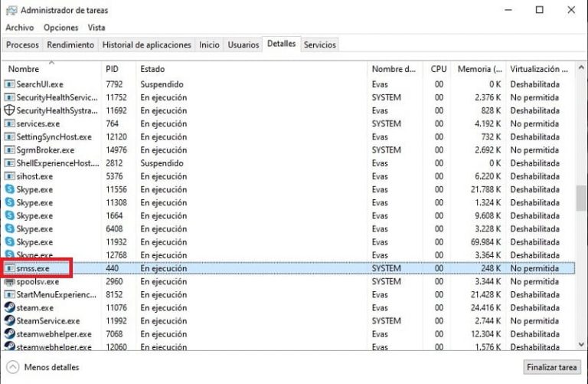Select the steamwebhelper.exe icon with PID 7068
Viewport: 588px width, 384px height.
point(10,333)
